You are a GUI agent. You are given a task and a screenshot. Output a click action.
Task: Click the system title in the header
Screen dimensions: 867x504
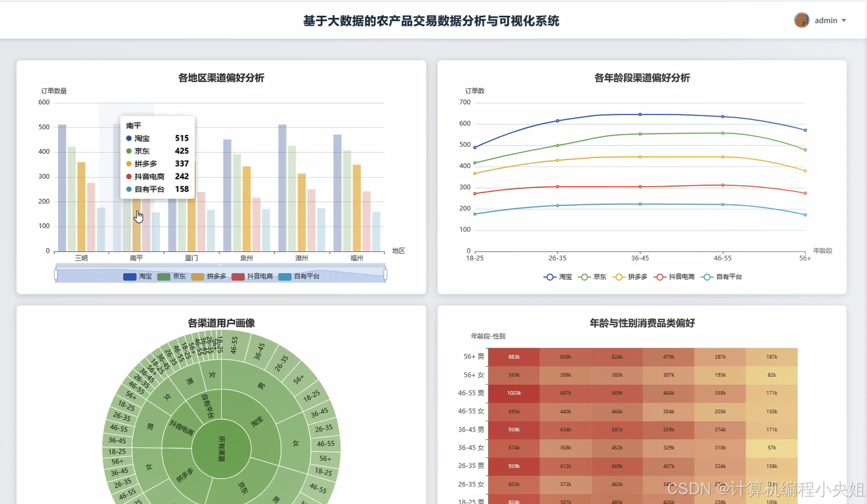pos(431,21)
